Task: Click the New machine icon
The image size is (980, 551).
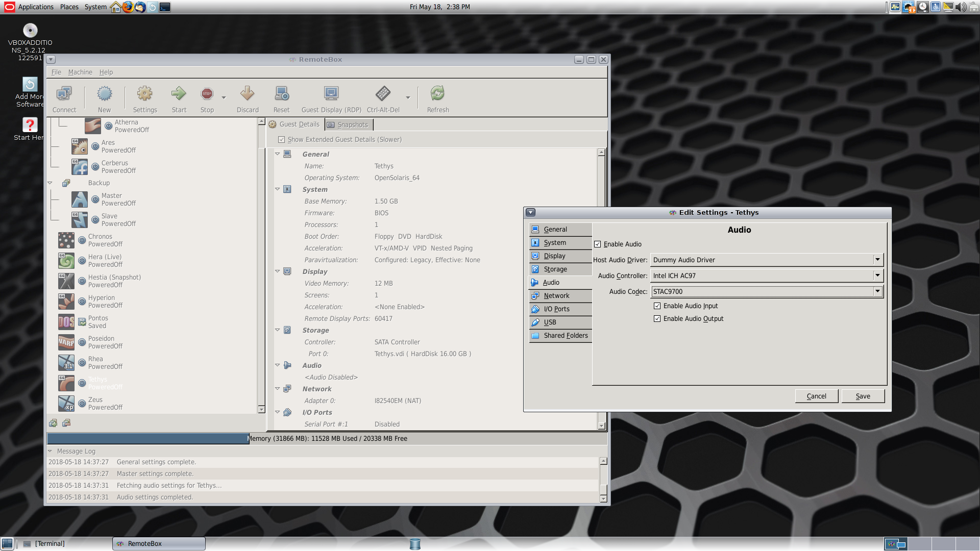Action: pyautogui.click(x=104, y=98)
